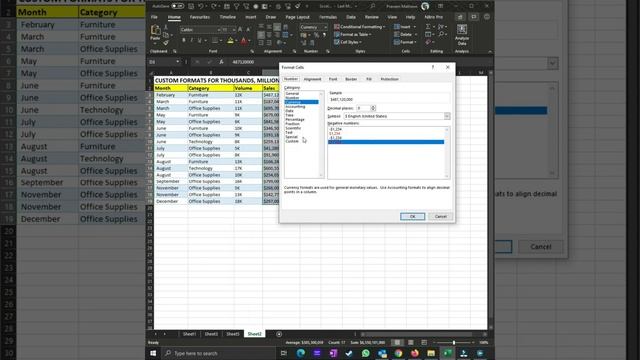Screen dimensions: 640x360
Task: Switch to the Data ribbon tab
Action: (351, 17)
